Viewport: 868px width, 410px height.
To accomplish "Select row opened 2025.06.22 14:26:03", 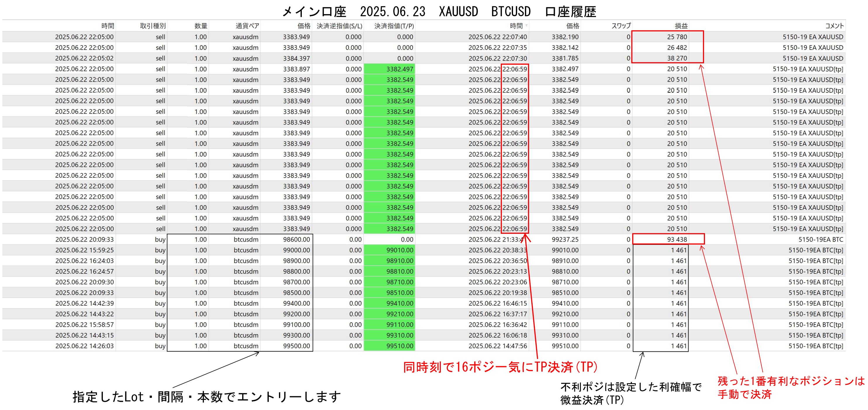I will tap(84, 346).
